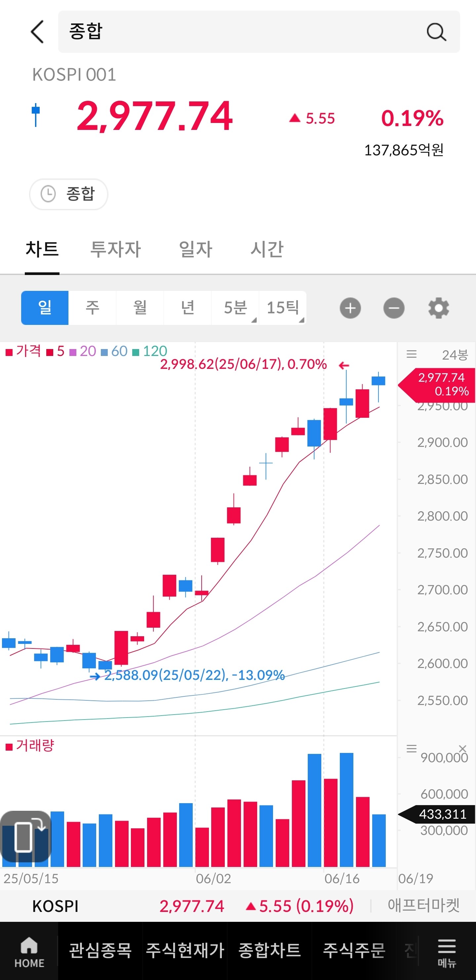476x980 pixels.
Task: Switch to the 투자자 tab
Action: click(115, 250)
